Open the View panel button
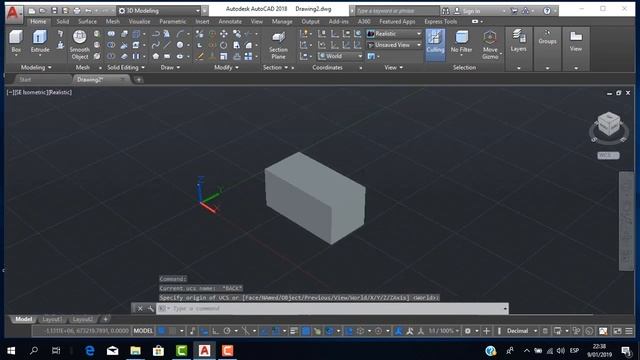The image size is (640, 360). [576, 42]
